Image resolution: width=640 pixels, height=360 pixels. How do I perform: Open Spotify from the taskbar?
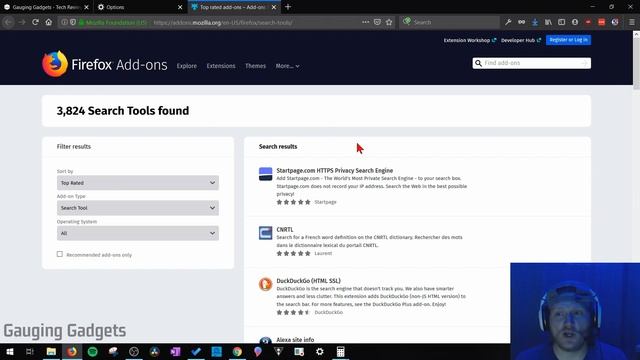(x=93, y=351)
